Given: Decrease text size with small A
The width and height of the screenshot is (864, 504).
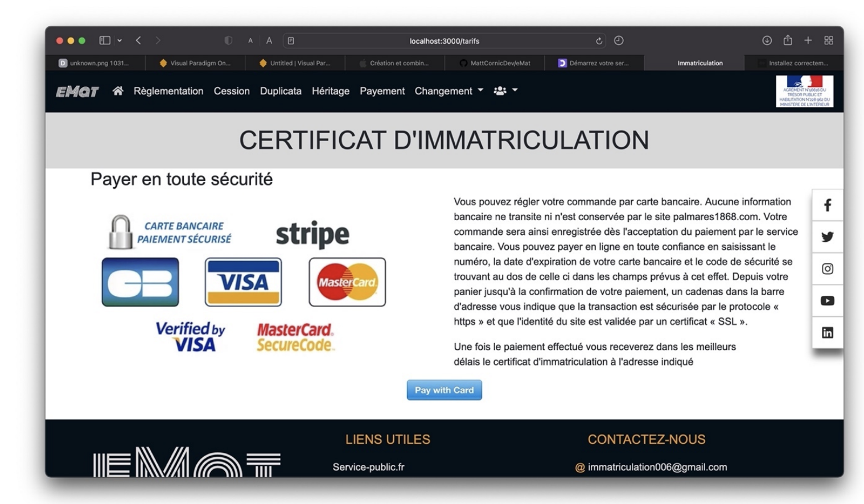Looking at the screenshot, I should [x=250, y=41].
